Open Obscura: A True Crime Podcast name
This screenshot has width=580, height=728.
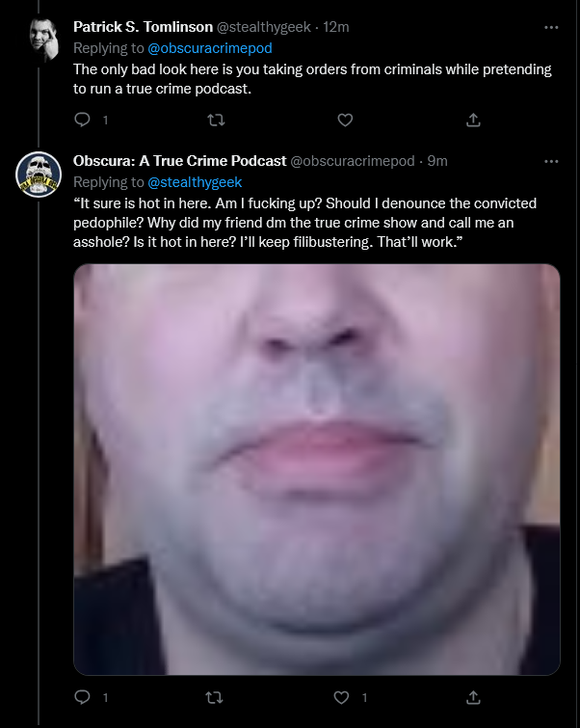tap(179, 161)
